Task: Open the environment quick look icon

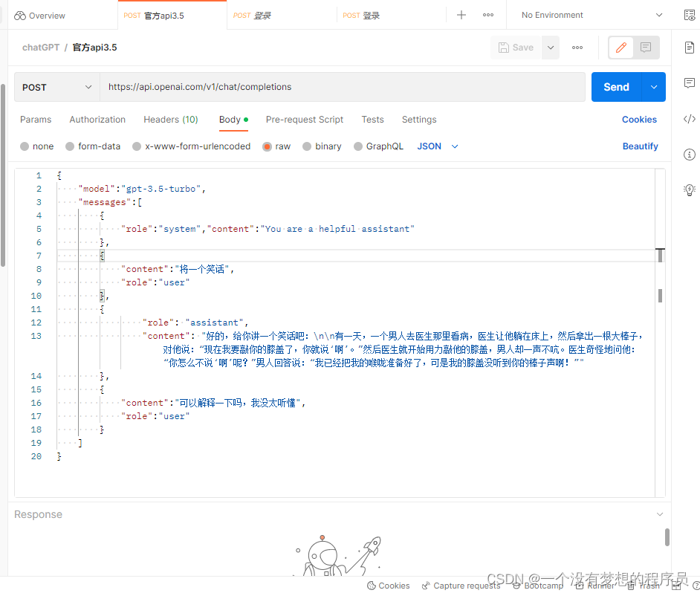Action: pos(690,14)
